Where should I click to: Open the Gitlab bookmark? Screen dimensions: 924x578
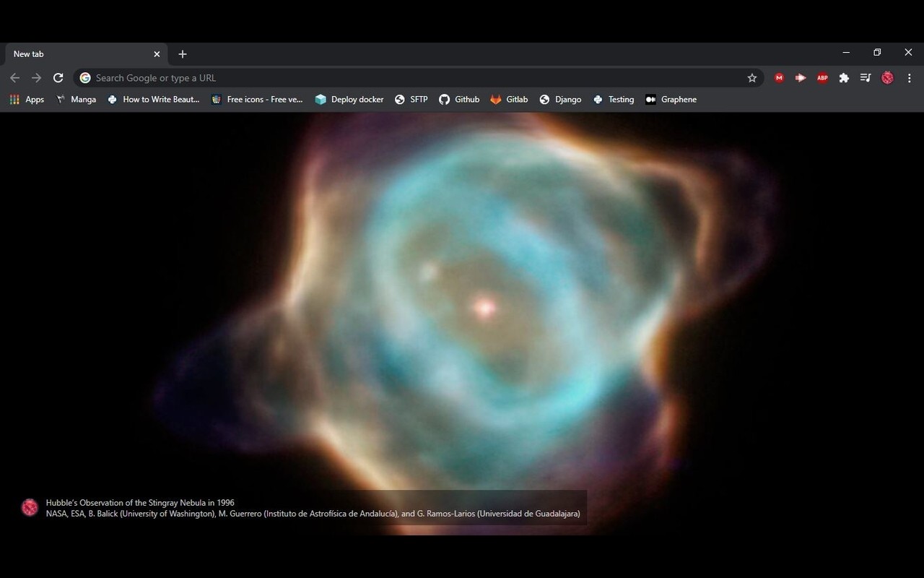(509, 100)
